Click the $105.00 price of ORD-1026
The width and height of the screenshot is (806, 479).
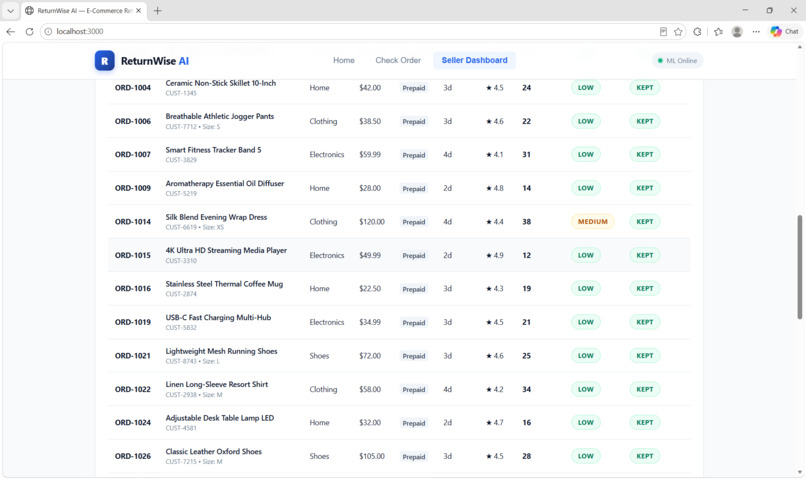[372, 456]
